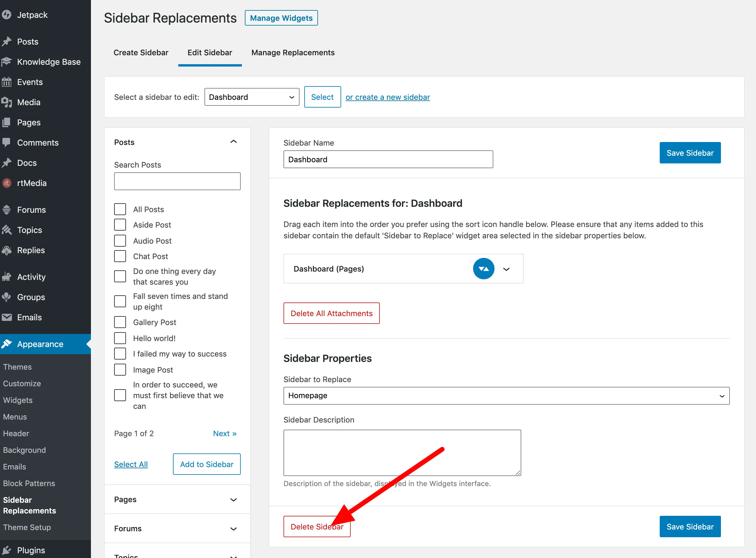The width and height of the screenshot is (756, 558).
Task: Expand the Pages accordion section
Action: pyautogui.click(x=233, y=499)
